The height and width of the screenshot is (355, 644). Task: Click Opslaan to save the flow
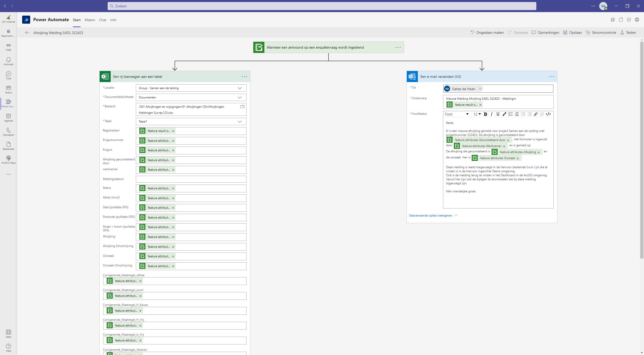[x=573, y=32]
